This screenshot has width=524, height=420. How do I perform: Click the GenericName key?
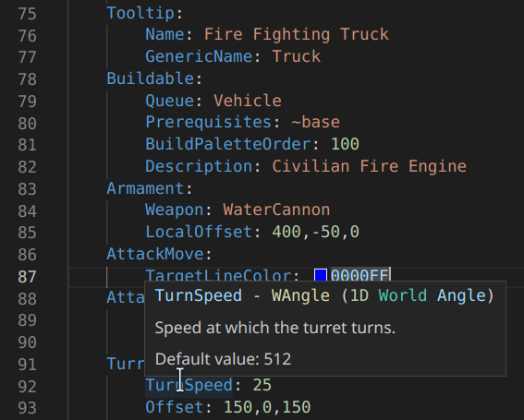coord(199,56)
